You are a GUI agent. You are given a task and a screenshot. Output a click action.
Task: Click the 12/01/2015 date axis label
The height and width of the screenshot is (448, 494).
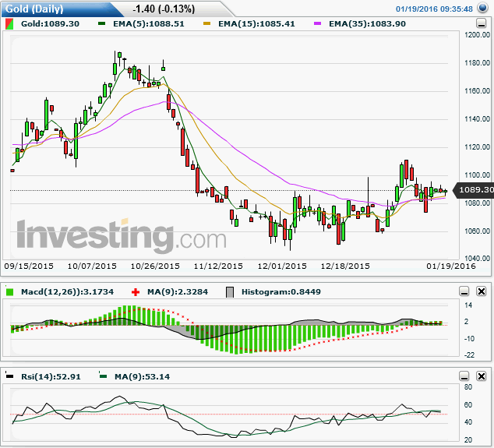[x=282, y=266]
